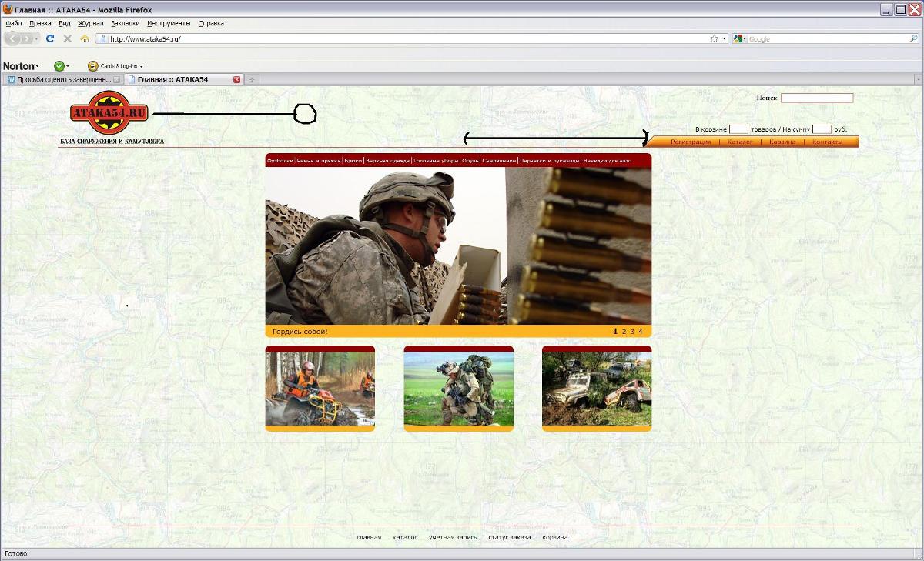This screenshot has height=561, width=924.
Task: Expand the Cards & Log-ins dropdown
Action: (115, 66)
